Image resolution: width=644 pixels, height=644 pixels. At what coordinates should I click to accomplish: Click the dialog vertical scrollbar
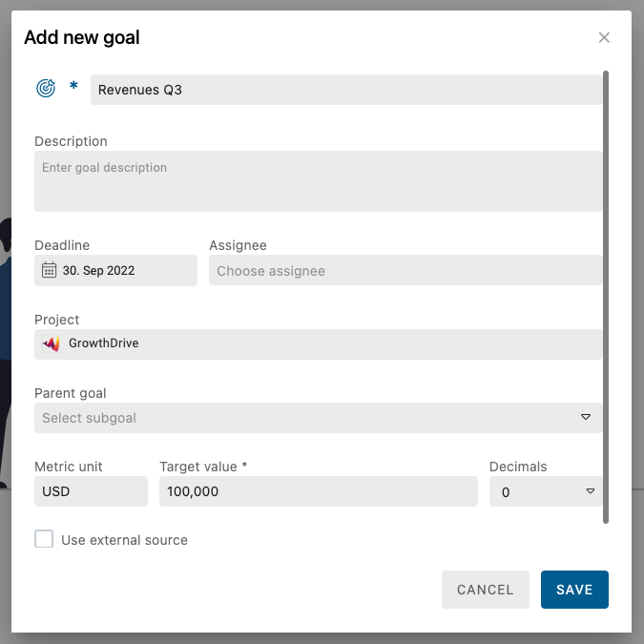pyautogui.click(x=607, y=296)
